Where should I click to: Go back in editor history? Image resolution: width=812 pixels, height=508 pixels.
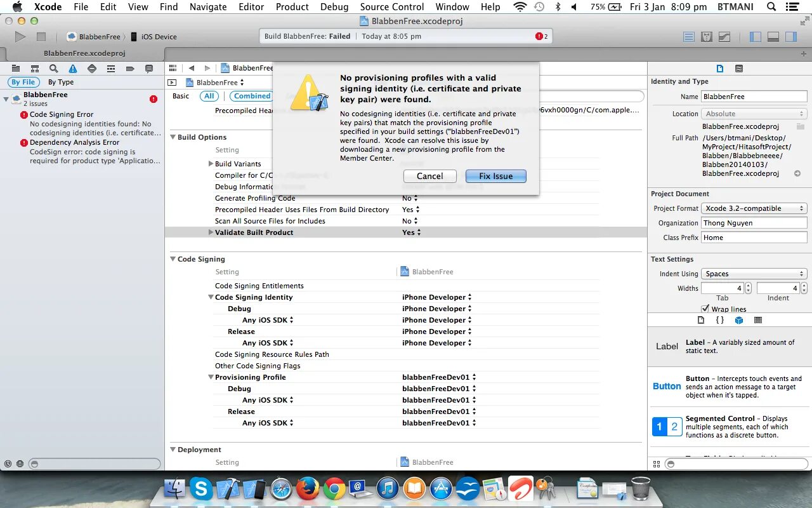191,68
